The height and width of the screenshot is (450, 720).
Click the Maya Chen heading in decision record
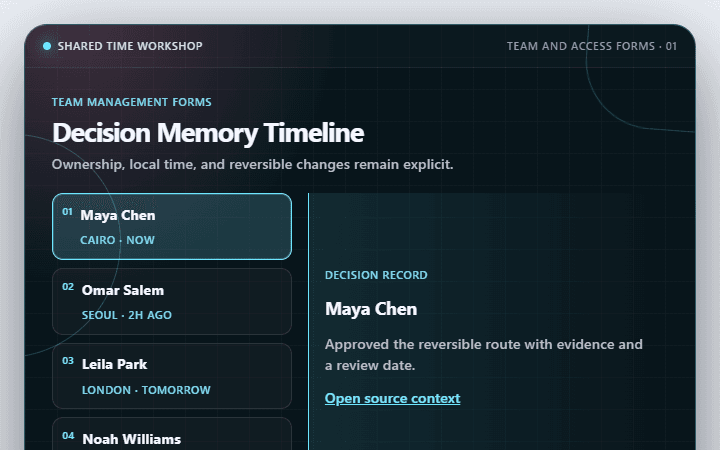371,309
